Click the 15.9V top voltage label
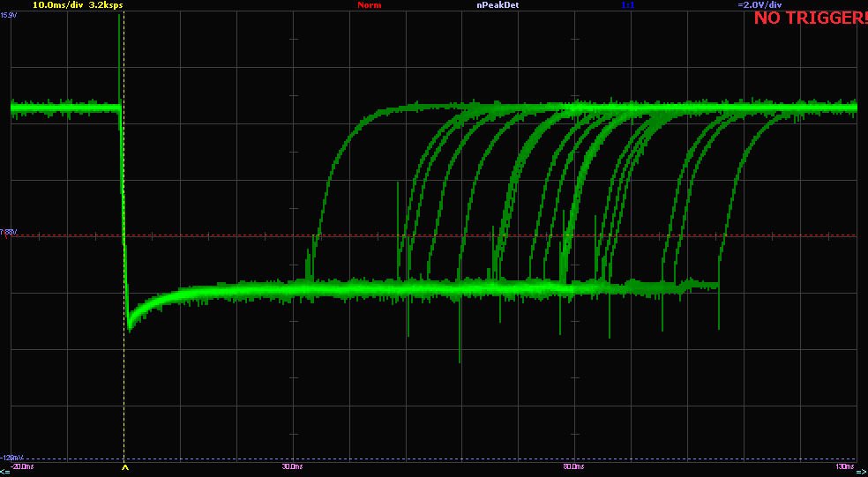 (x=9, y=15)
